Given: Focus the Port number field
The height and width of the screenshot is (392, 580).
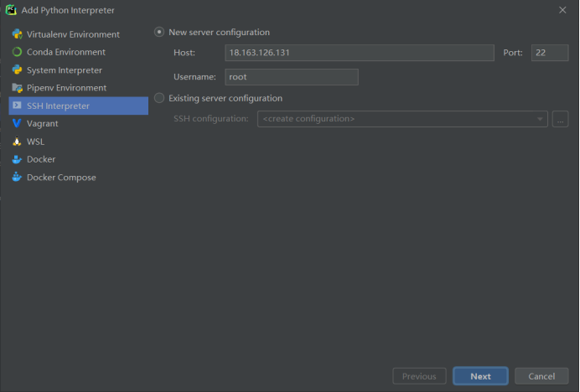Looking at the screenshot, I should click(x=550, y=53).
